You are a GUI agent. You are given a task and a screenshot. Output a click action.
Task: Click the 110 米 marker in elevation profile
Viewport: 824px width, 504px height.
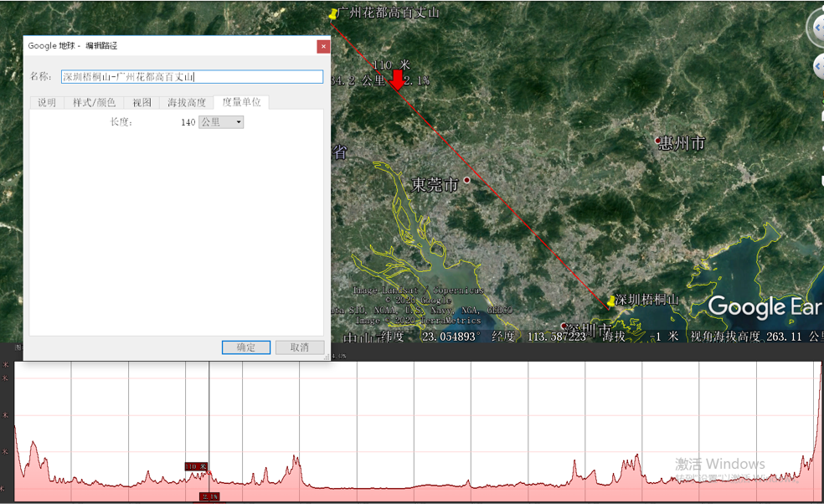(x=196, y=466)
